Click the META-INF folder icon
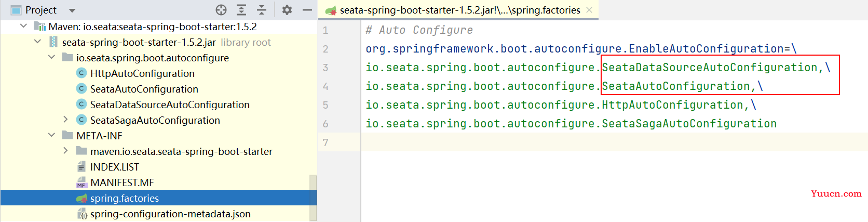Image resolution: width=868 pixels, height=222 pixels. coord(67,135)
